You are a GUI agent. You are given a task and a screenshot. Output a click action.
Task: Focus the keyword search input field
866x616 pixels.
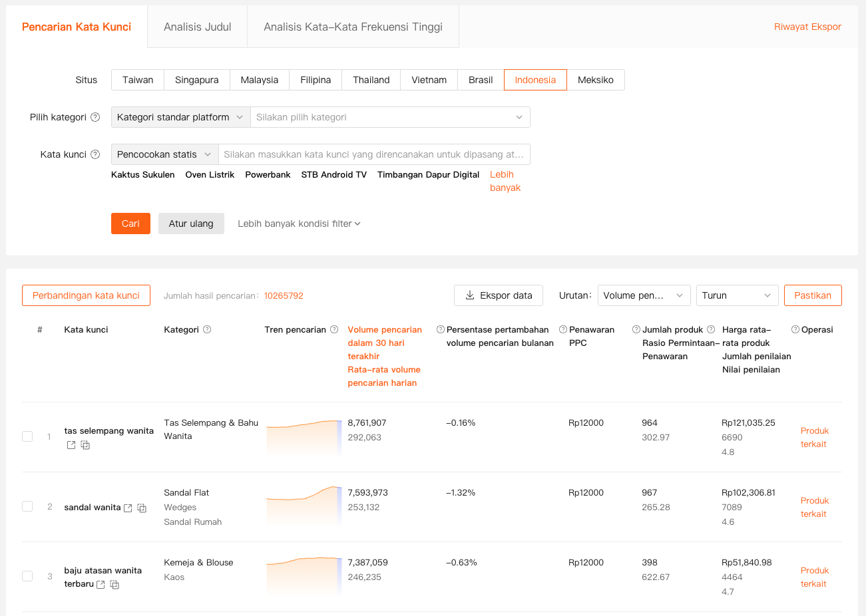373,154
